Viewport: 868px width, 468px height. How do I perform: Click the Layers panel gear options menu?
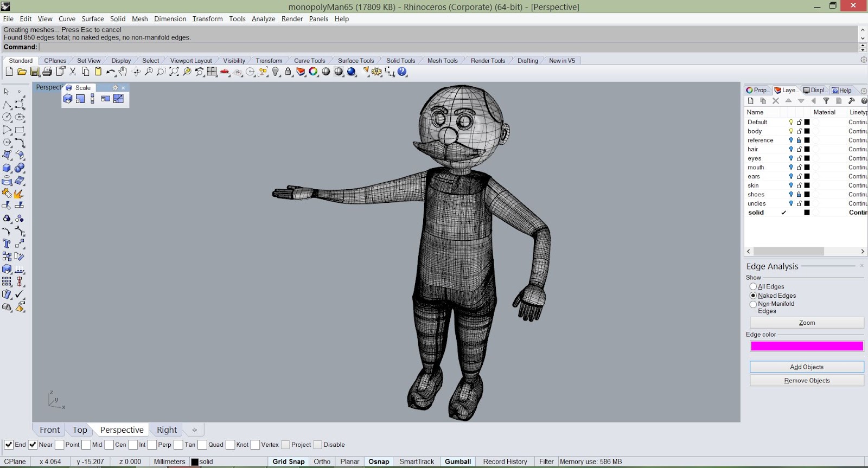(x=864, y=91)
